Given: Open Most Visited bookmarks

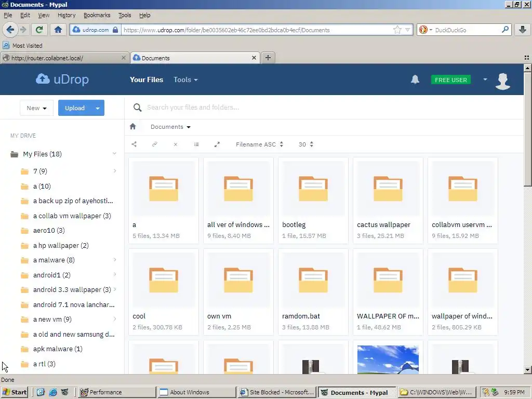Looking at the screenshot, I should pos(23,46).
